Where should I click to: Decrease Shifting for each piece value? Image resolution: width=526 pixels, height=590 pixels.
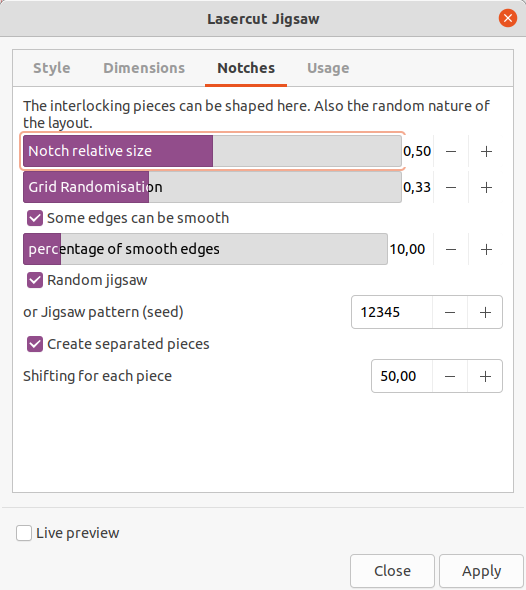pos(450,376)
